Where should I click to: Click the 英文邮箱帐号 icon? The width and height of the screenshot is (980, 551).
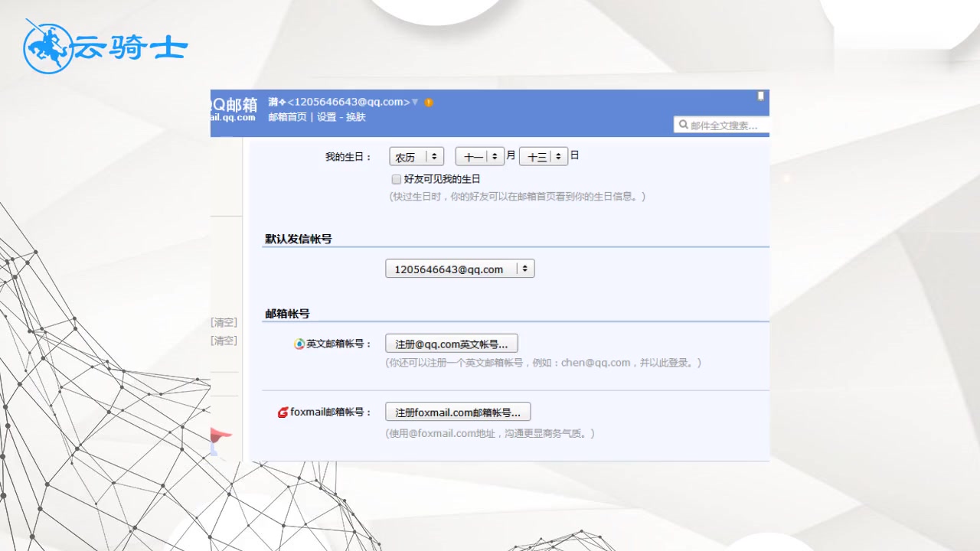(x=299, y=344)
